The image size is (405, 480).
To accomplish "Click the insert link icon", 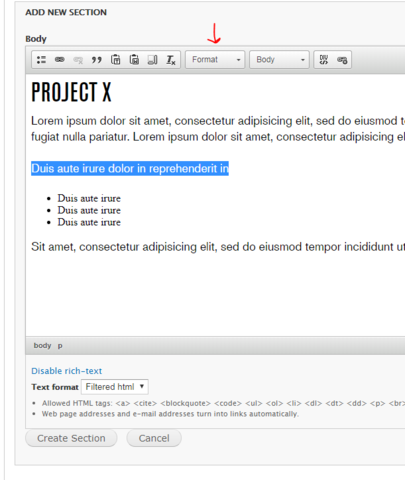I will [x=60, y=60].
